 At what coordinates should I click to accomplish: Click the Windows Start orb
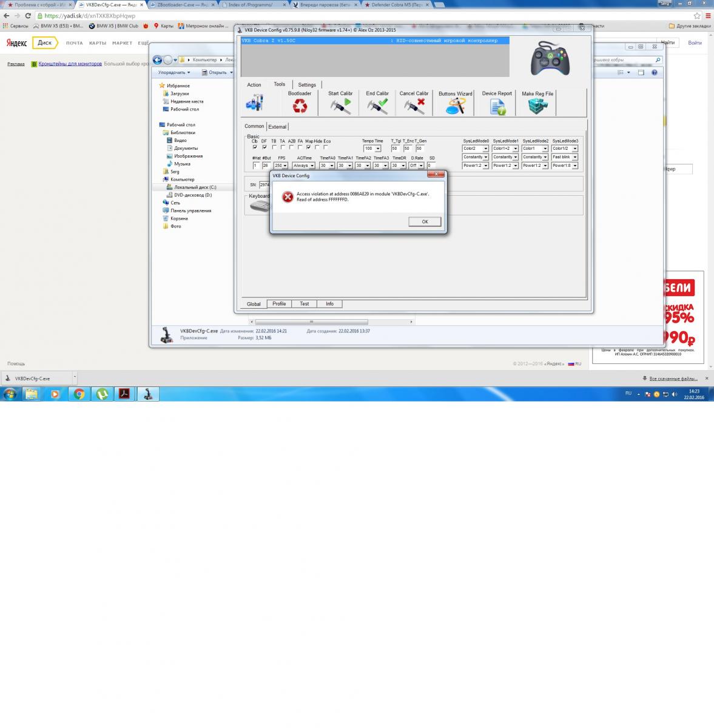[x=10, y=394]
